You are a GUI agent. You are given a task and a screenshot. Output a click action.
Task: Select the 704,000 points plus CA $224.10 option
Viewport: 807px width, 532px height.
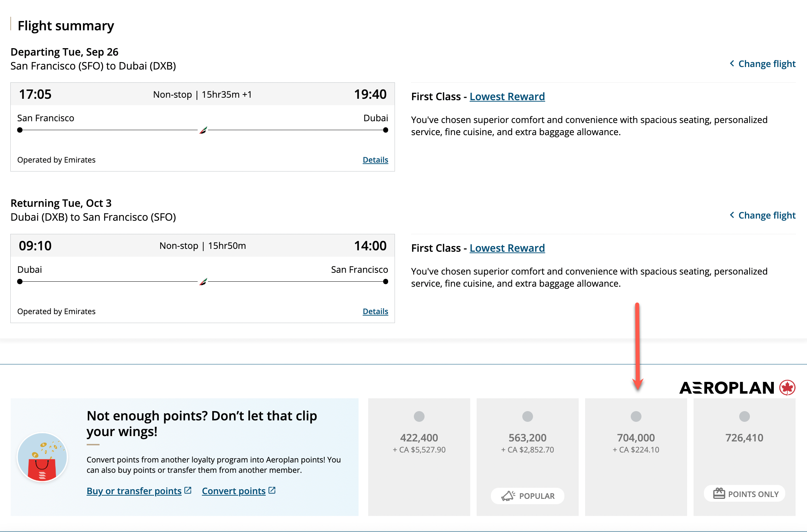[x=636, y=416]
